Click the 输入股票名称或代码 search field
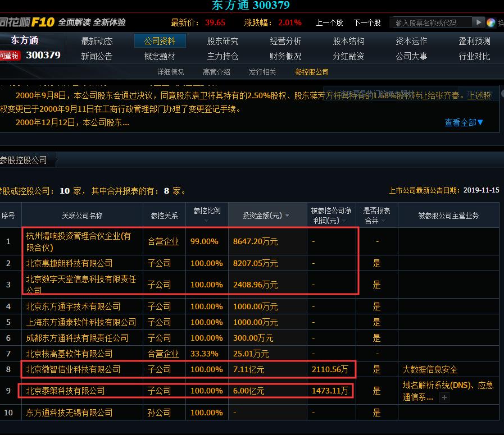 pos(433,23)
